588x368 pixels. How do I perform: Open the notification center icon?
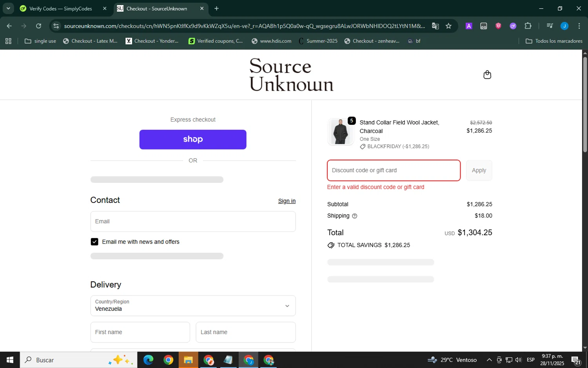pos(576,360)
